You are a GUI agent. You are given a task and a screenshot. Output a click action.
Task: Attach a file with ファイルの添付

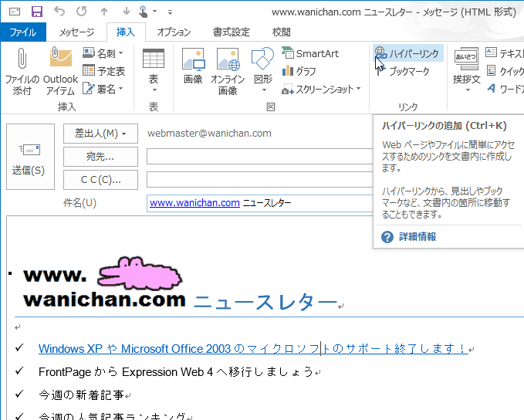[x=22, y=71]
